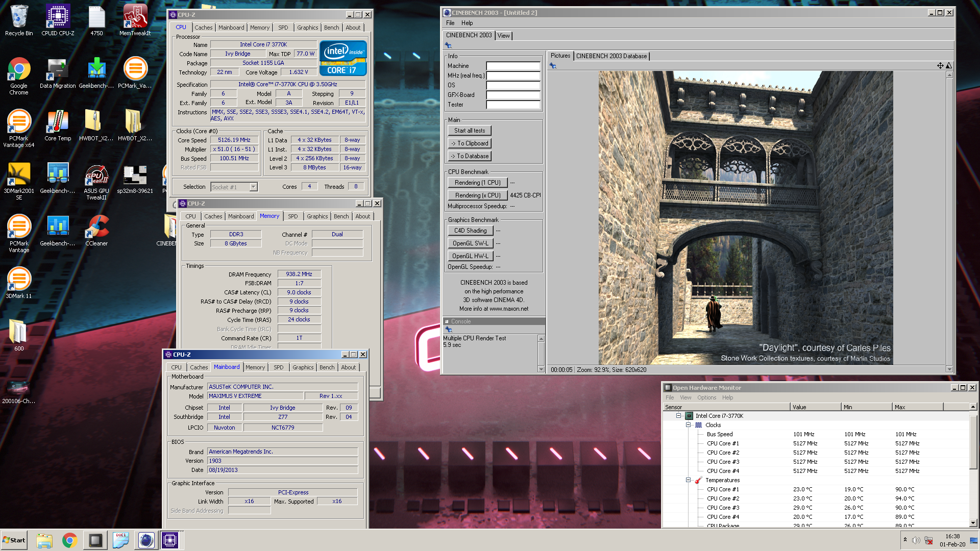Open the View menu in Open Hardware Monitor
This screenshot has width=980, height=551.
tap(685, 397)
